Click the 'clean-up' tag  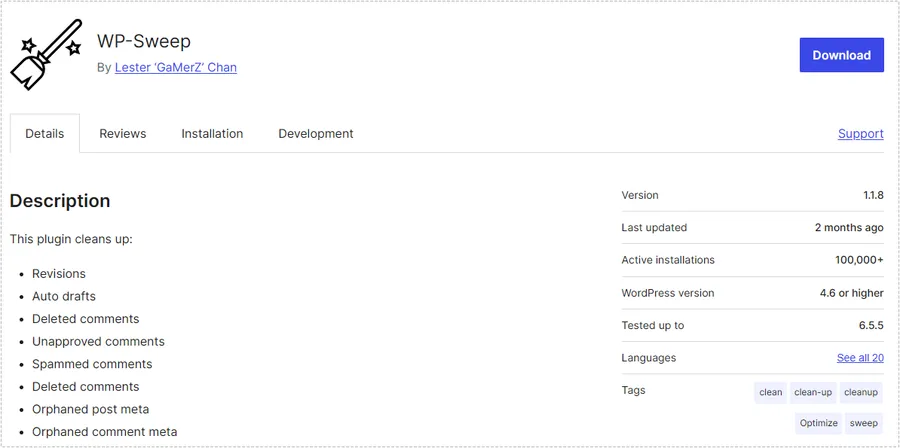[813, 392]
